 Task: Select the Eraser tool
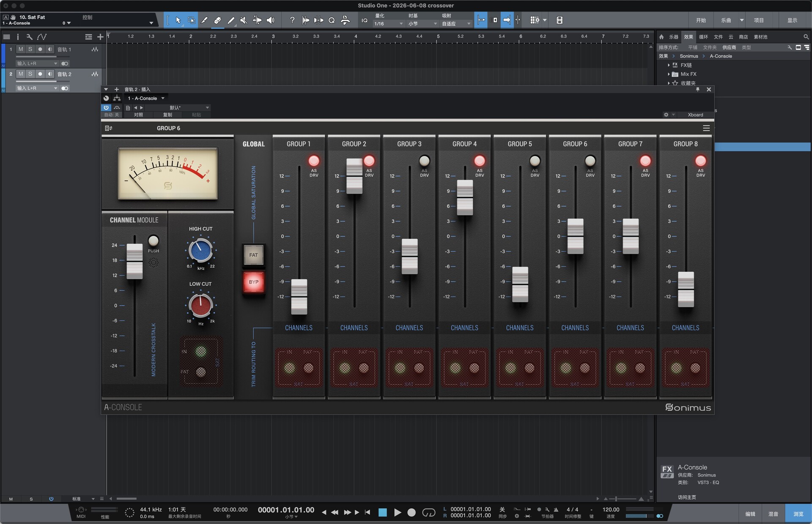217,20
